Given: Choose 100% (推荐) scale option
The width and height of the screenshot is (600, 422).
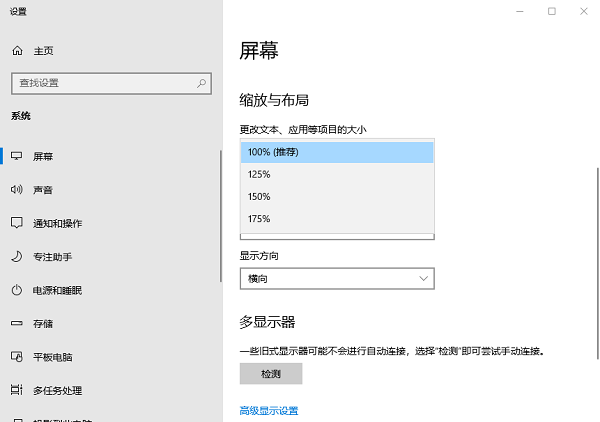Looking at the screenshot, I should [337, 152].
